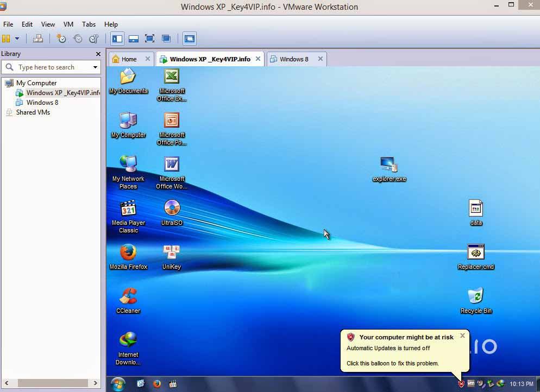The width and height of the screenshot is (540, 392).
Task: Expand the library search filter dropdown
Action: click(x=95, y=67)
